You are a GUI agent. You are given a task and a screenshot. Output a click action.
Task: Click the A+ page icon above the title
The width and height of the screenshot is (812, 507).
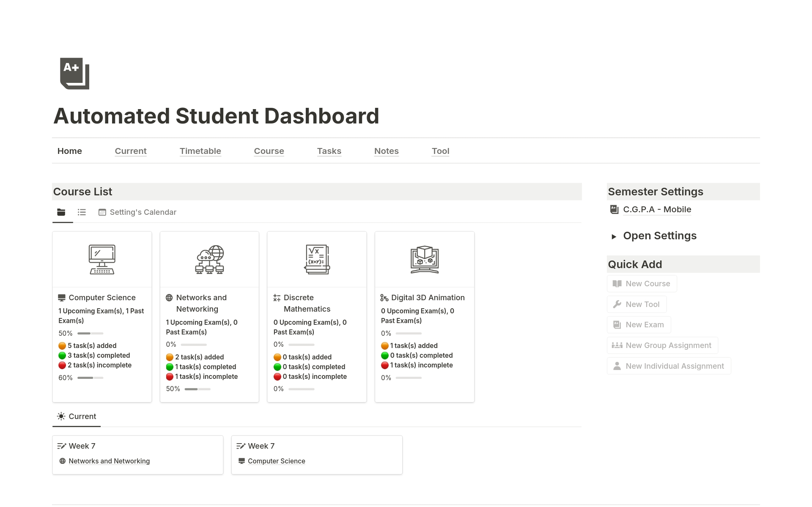coord(74,74)
